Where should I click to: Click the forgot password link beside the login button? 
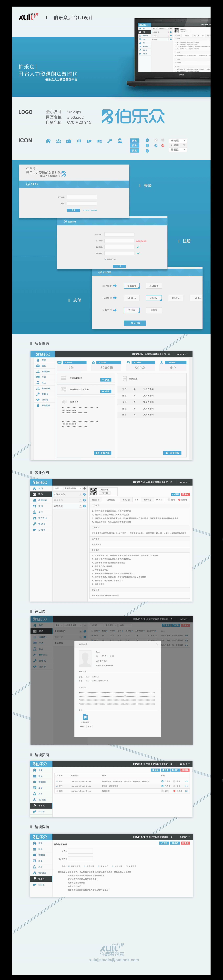(x=90, y=210)
